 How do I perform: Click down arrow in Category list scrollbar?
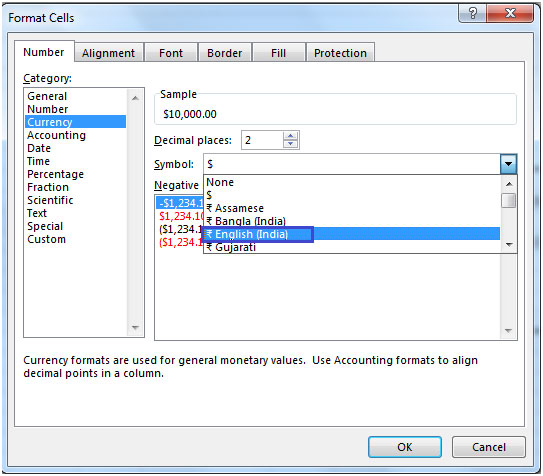pyautogui.click(x=135, y=327)
